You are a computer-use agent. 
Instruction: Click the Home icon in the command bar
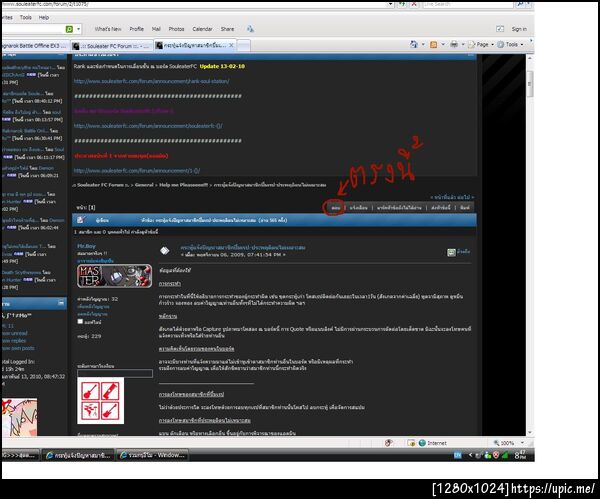pyautogui.click(x=414, y=44)
